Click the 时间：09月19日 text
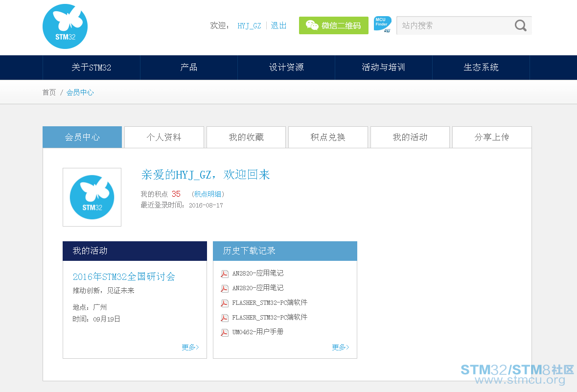 point(96,319)
